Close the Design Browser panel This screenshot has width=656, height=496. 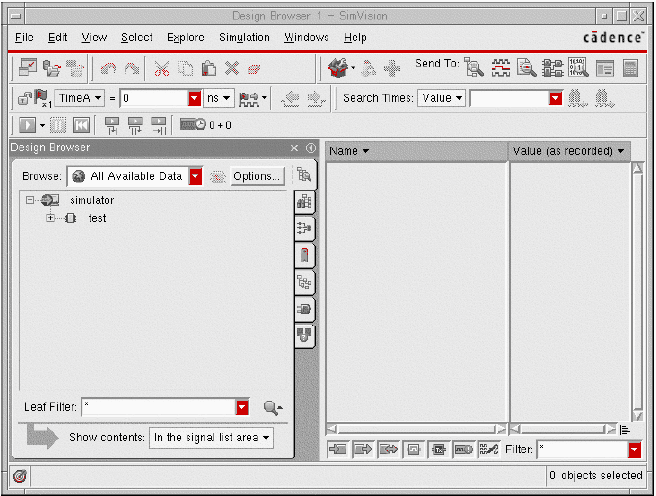(x=294, y=148)
